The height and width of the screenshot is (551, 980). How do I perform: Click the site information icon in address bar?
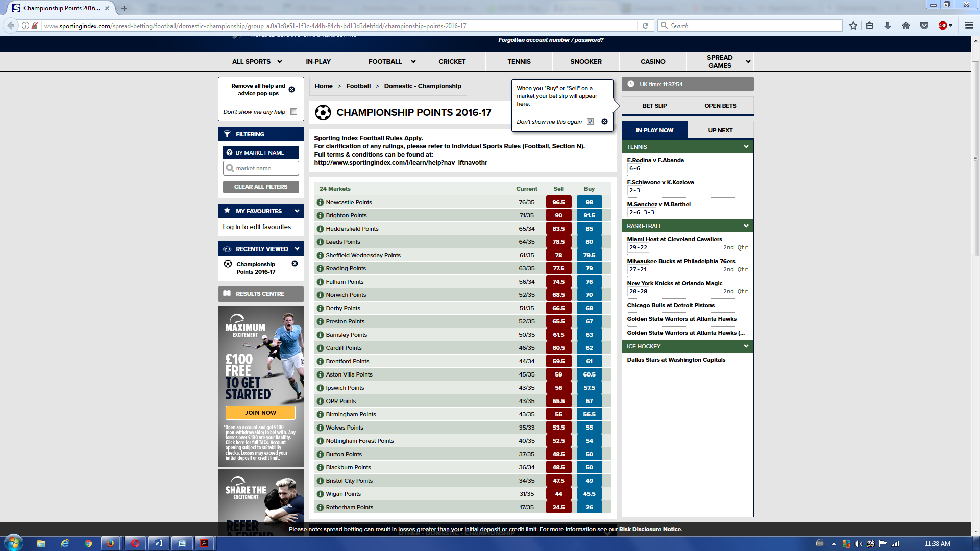tap(25, 26)
